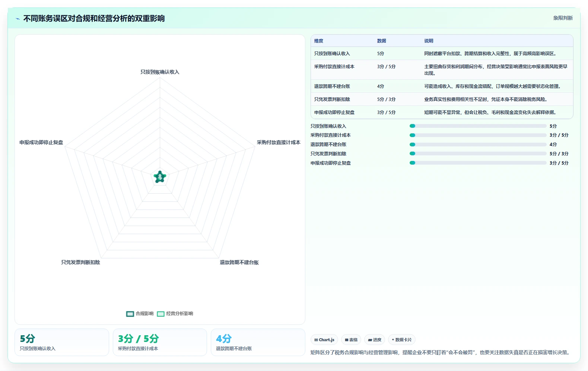
Task: Click the 申报成功即停止复盘 progress bar
Action: coord(478,163)
